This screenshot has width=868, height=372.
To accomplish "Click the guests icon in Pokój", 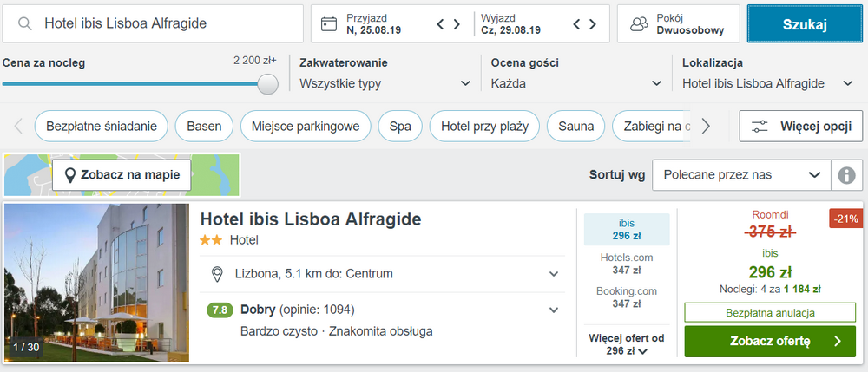I will click(x=639, y=23).
